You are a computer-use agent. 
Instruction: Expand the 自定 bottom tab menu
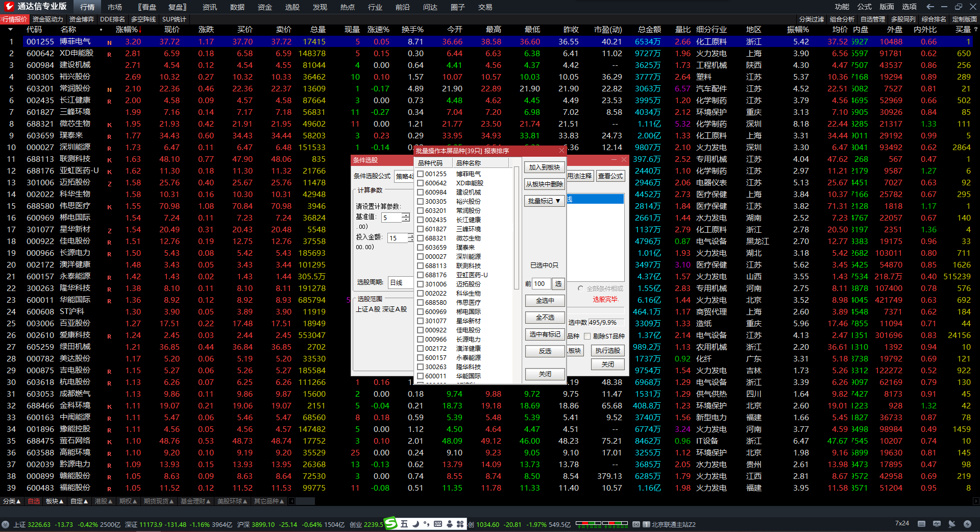point(79,501)
